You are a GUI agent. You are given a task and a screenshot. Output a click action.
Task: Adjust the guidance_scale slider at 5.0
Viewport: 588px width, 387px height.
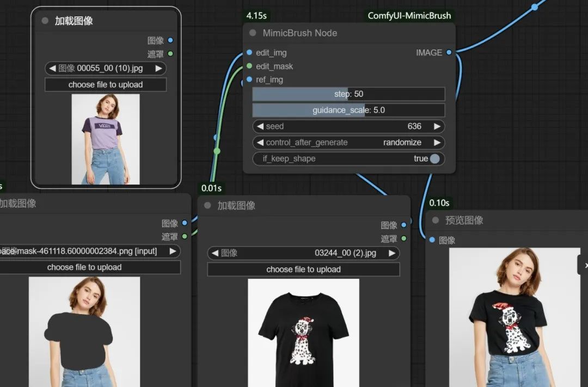tap(349, 110)
